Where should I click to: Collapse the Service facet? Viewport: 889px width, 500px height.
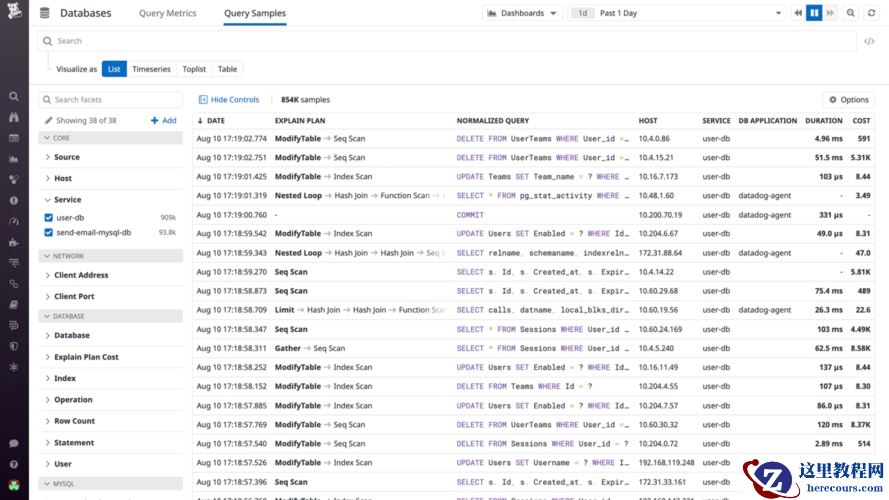pyautogui.click(x=67, y=200)
